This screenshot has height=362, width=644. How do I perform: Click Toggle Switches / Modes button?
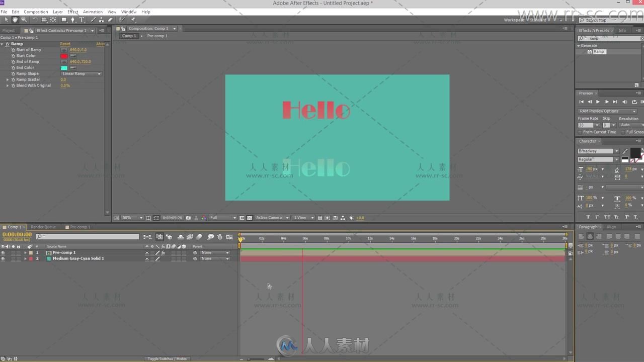pos(167,358)
